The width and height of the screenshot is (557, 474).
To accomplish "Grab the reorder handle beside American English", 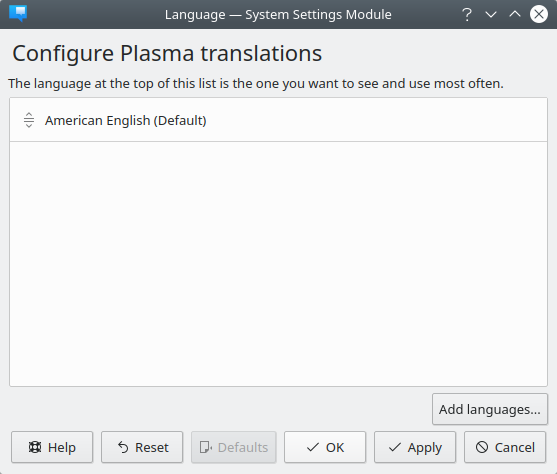I will pyautogui.click(x=29, y=120).
